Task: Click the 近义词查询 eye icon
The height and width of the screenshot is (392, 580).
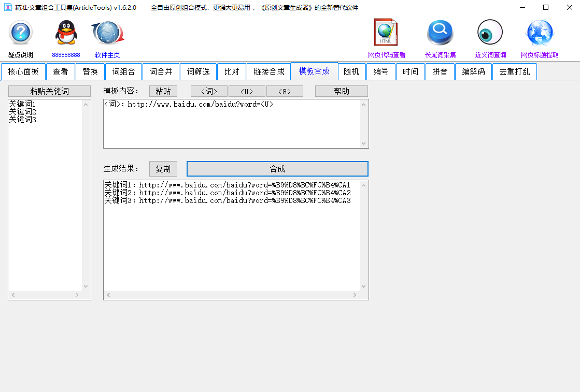Action: (x=489, y=32)
